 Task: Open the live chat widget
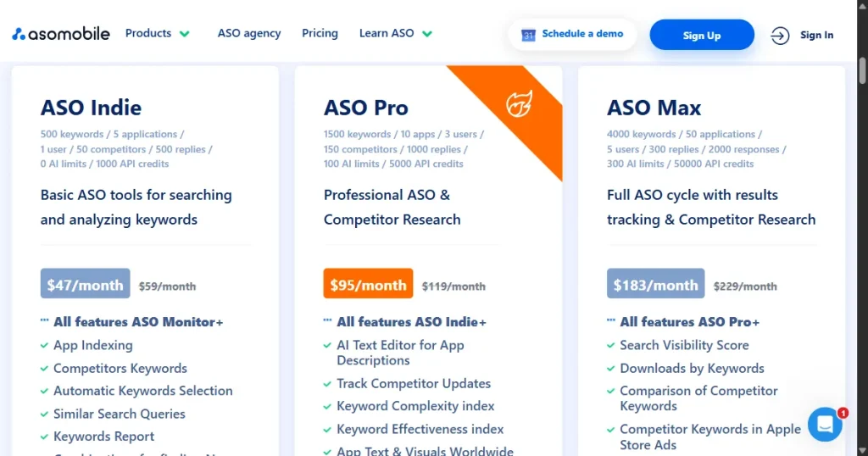point(825,425)
